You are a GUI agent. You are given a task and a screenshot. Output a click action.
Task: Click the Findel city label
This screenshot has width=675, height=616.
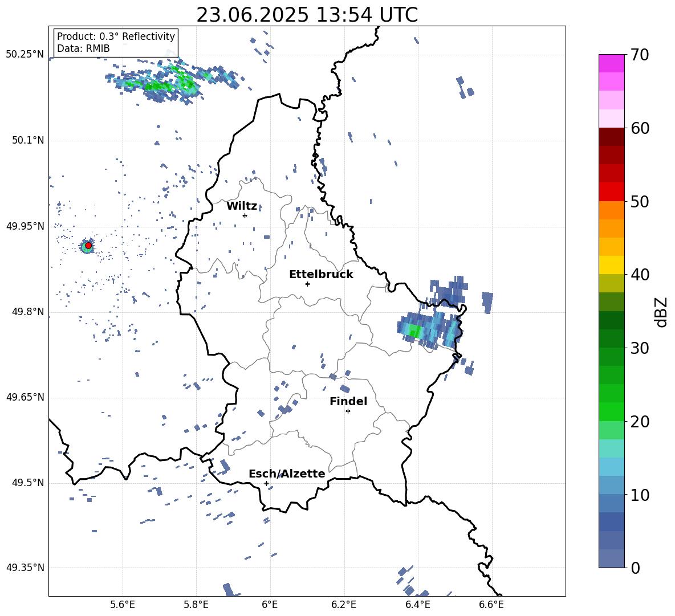pos(348,401)
